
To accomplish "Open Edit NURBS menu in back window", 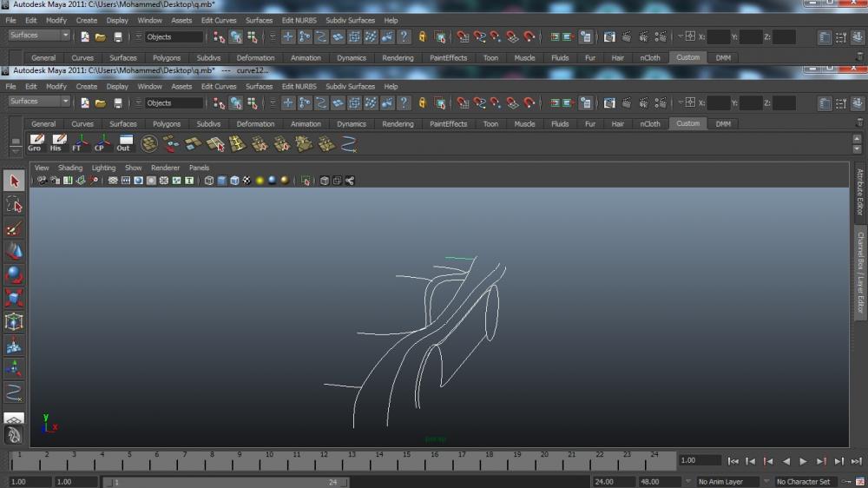I will click(299, 21).
